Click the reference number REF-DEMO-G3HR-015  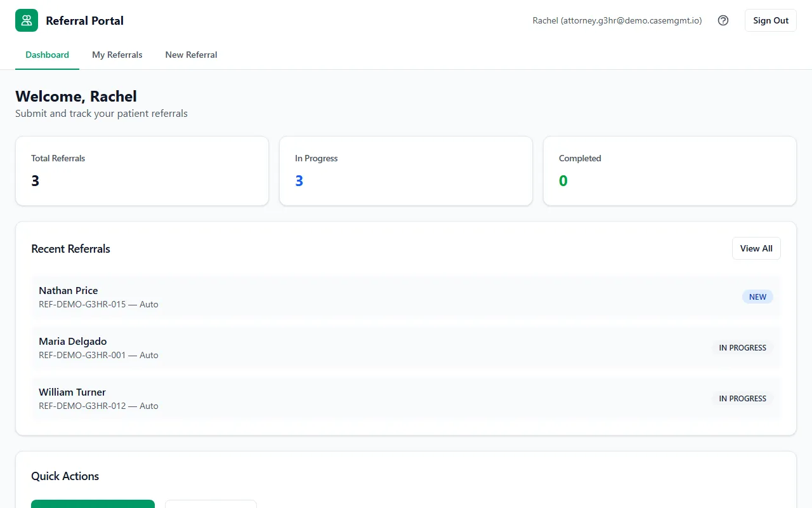82,304
